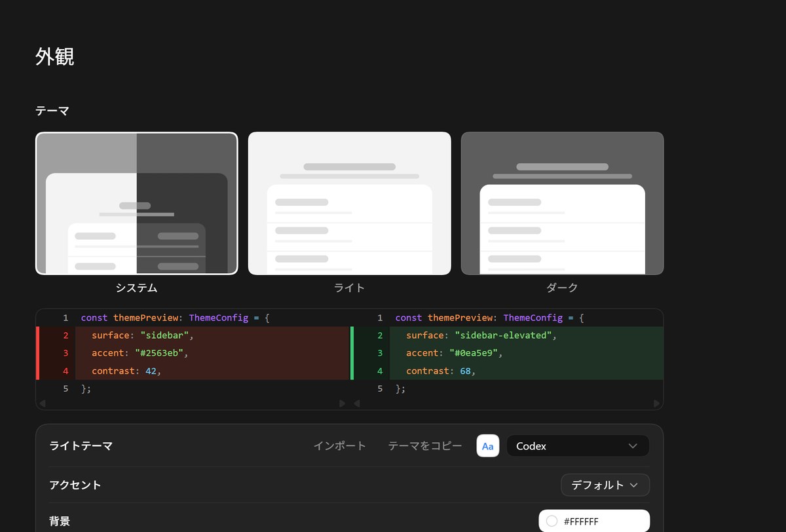
Task: Click right scroll arrow in left diff pane
Action: (342, 404)
